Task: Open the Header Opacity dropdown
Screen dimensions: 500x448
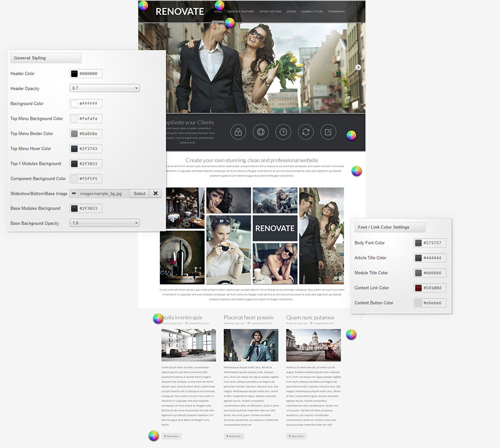Action: [x=104, y=88]
